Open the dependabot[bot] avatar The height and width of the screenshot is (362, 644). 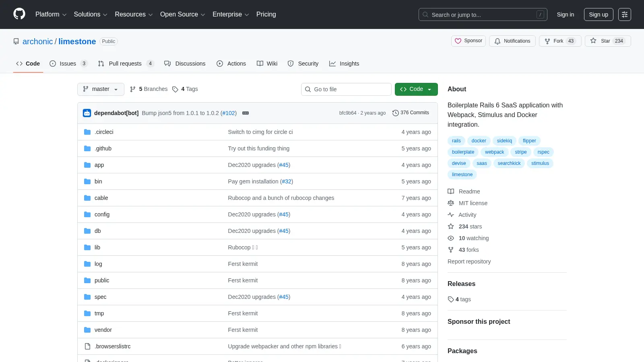point(87,113)
